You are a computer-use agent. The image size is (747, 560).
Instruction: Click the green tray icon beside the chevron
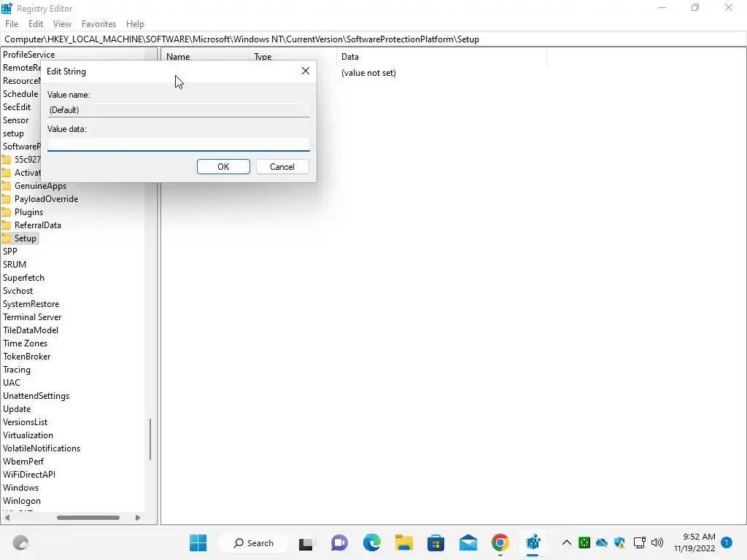(x=584, y=542)
